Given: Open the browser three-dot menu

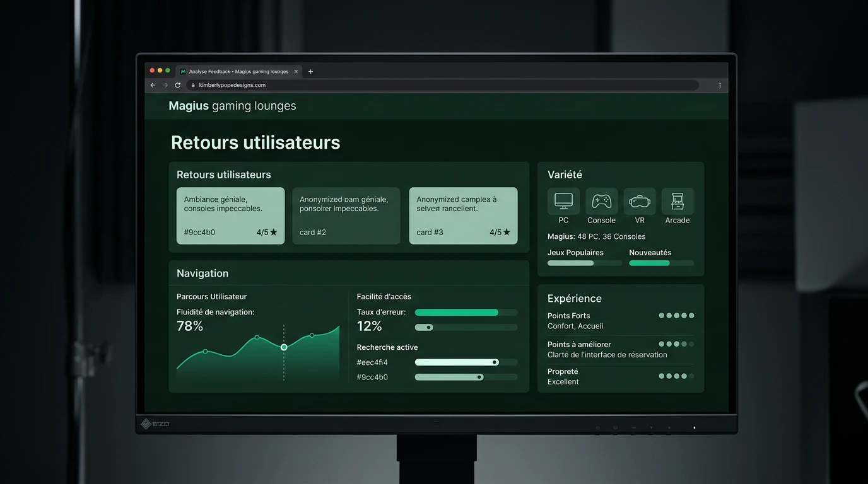Looking at the screenshot, I should click(x=720, y=85).
